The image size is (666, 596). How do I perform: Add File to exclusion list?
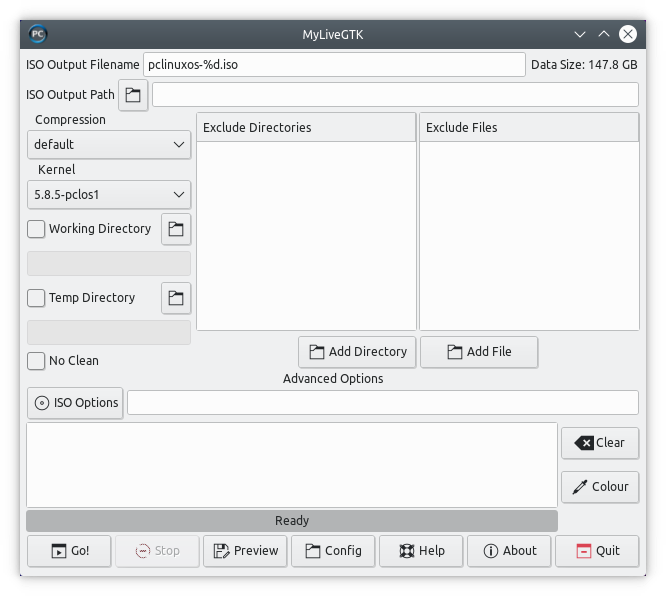[x=479, y=352]
